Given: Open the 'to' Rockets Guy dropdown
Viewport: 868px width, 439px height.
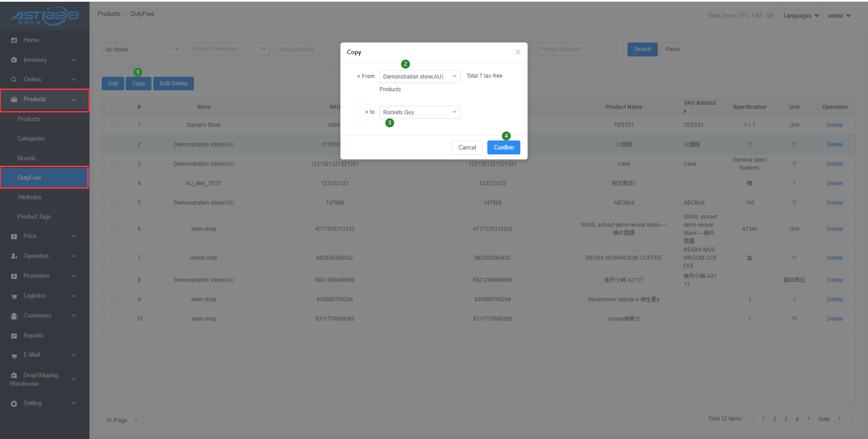Looking at the screenshot, I should [x=420, y=112].
